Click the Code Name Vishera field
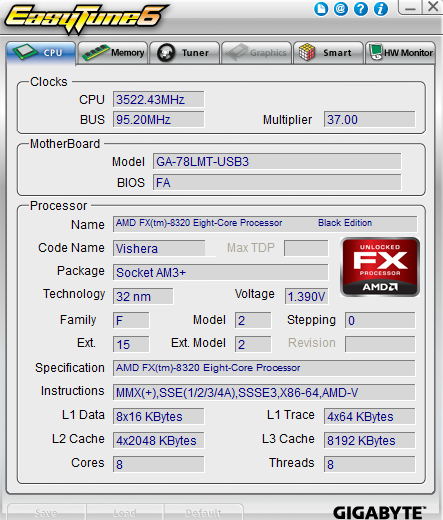443x520 pixels. [159, 248]
